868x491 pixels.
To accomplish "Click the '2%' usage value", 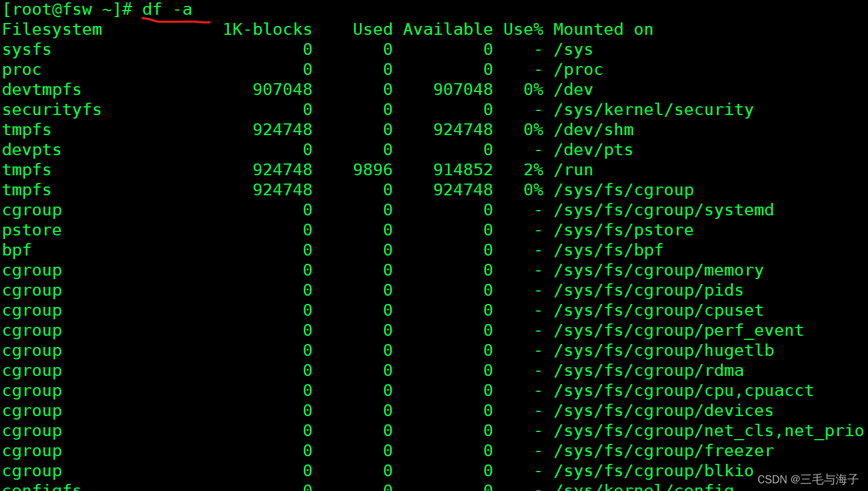I will click(x=533, y=170).
